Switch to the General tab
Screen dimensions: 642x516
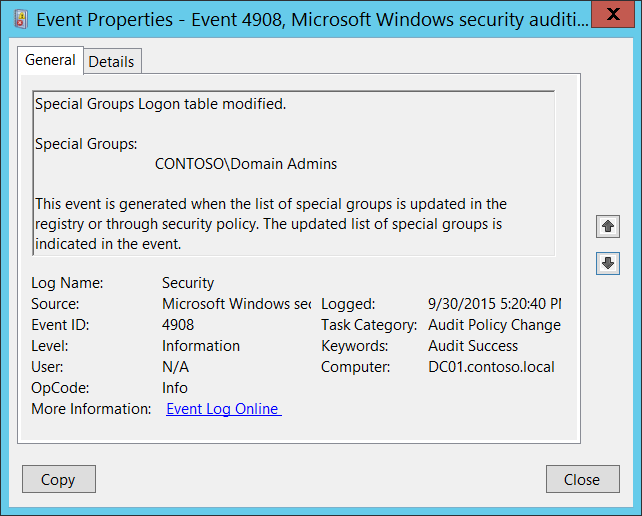[50, 60]
